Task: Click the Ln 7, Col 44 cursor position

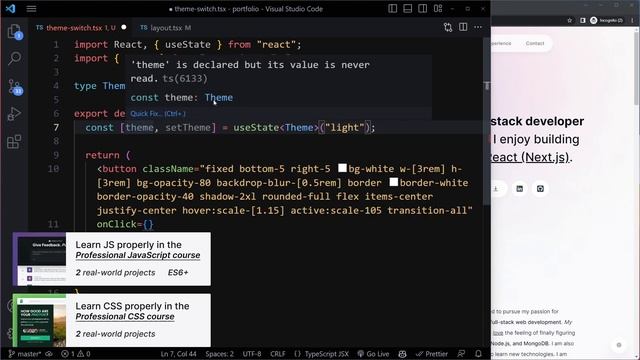Action: pyautogui.click(x=178, y=354)
